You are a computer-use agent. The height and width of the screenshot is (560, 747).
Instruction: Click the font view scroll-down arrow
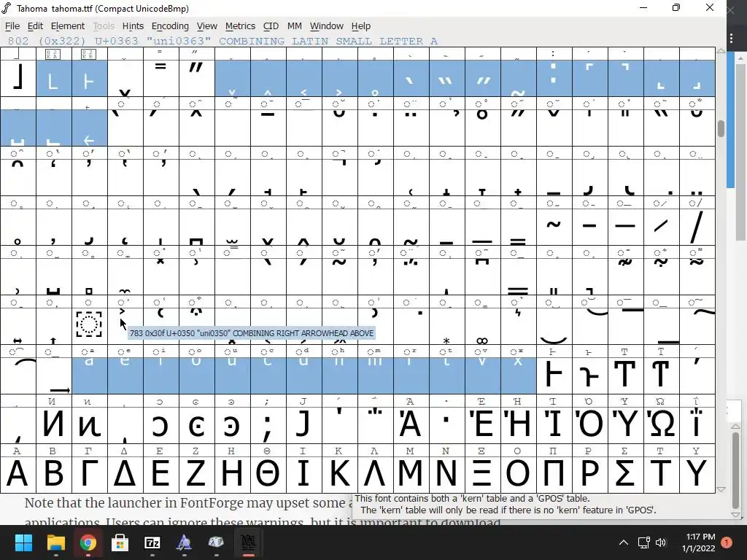[721, 489]
